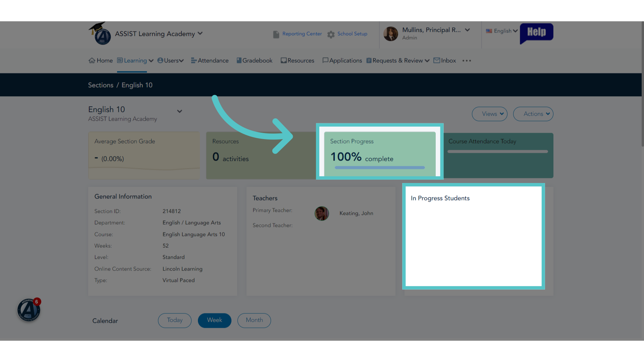Open the floating Advantage assistant badge
Viewport: 644px width, 362px height.
coord(29,310)
